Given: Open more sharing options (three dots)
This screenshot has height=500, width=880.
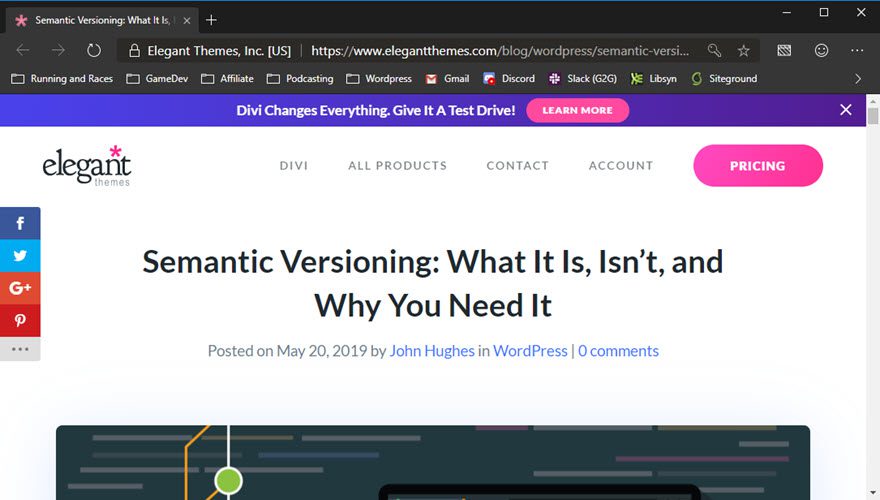Looking at the screenshot, I should point(20,349).
